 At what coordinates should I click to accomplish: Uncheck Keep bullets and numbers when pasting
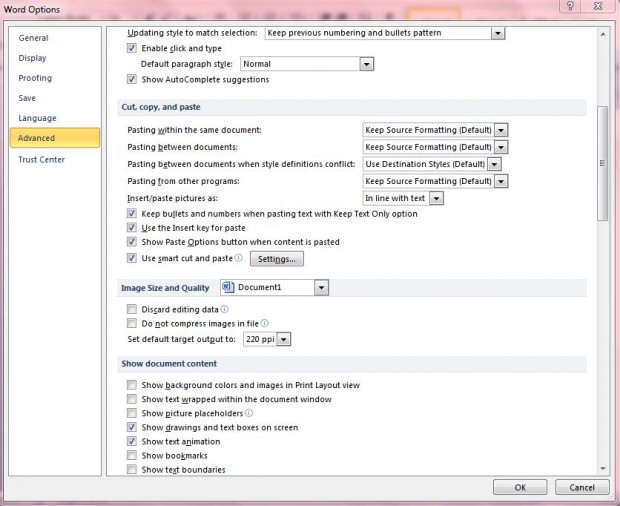coord(132,213)
